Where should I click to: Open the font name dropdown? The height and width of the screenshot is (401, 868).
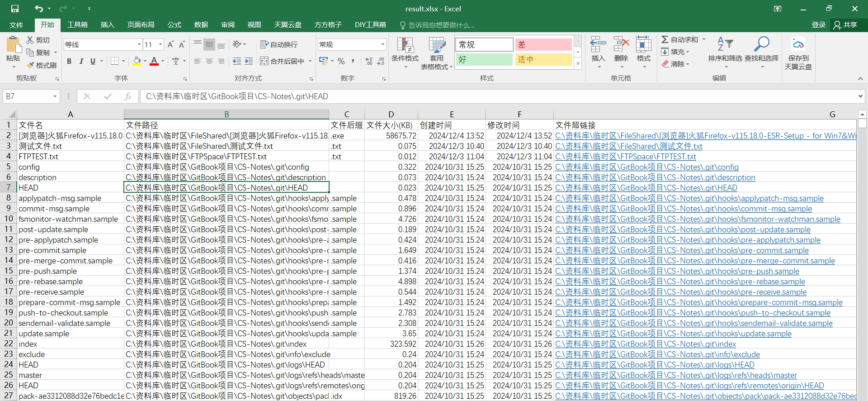139,44
